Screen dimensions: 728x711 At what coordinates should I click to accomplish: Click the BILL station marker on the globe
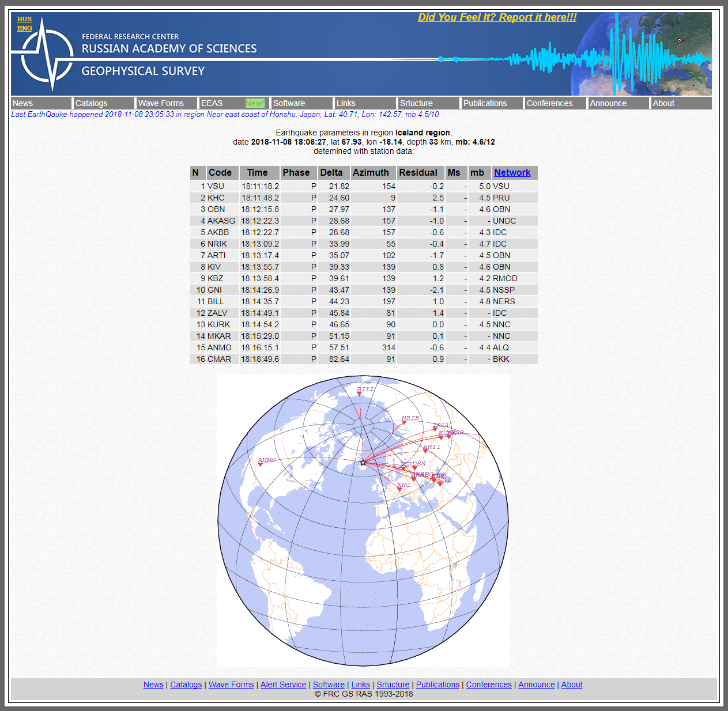[x=359, y=394]
